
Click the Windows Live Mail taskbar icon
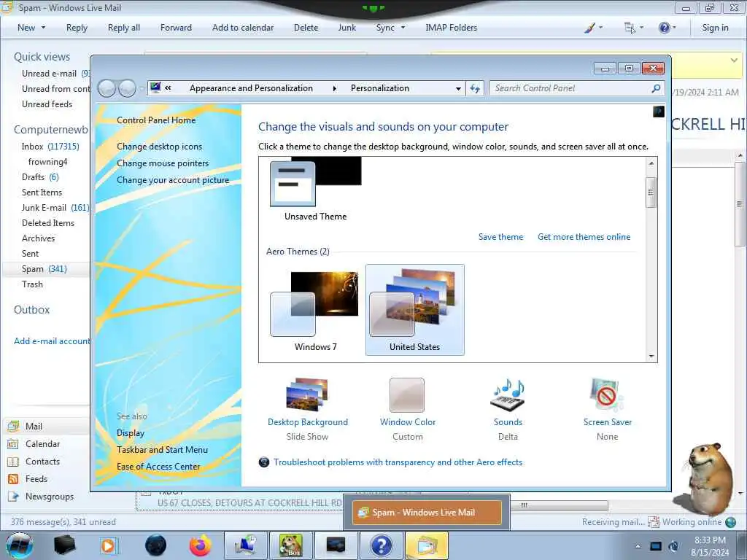click(x=426, y=545)
